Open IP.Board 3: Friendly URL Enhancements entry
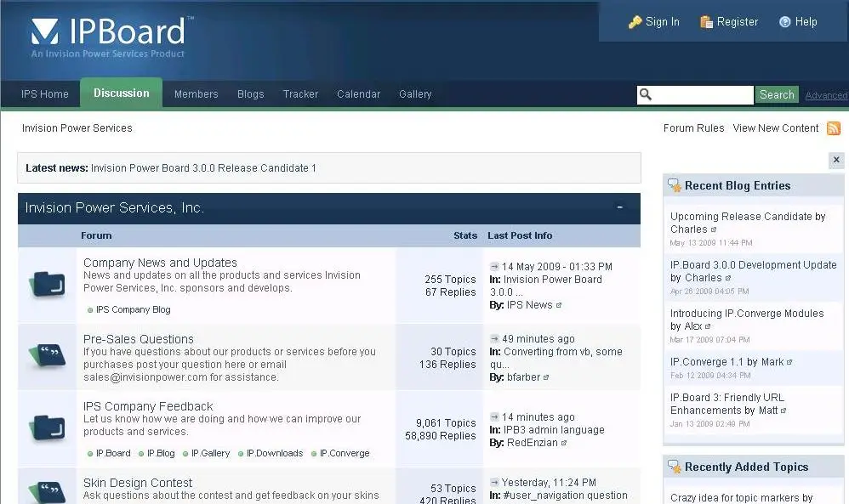849x504 pixels. click(727, 404)
